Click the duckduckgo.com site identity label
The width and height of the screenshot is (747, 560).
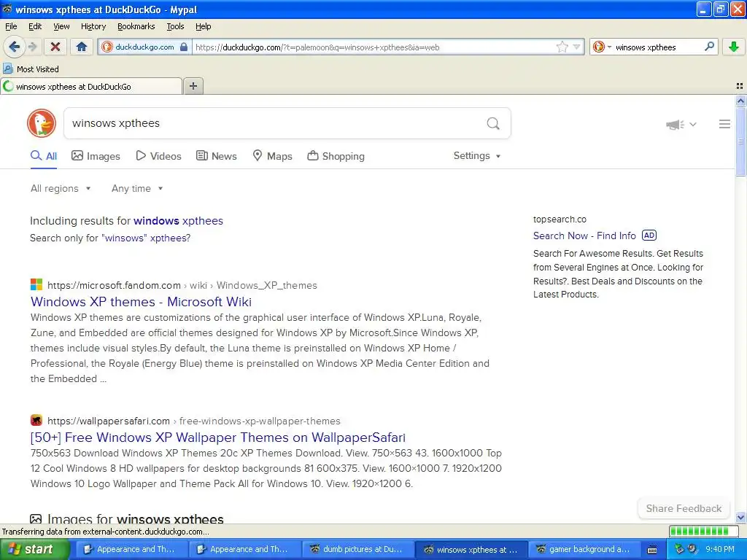tap(145, 47)
